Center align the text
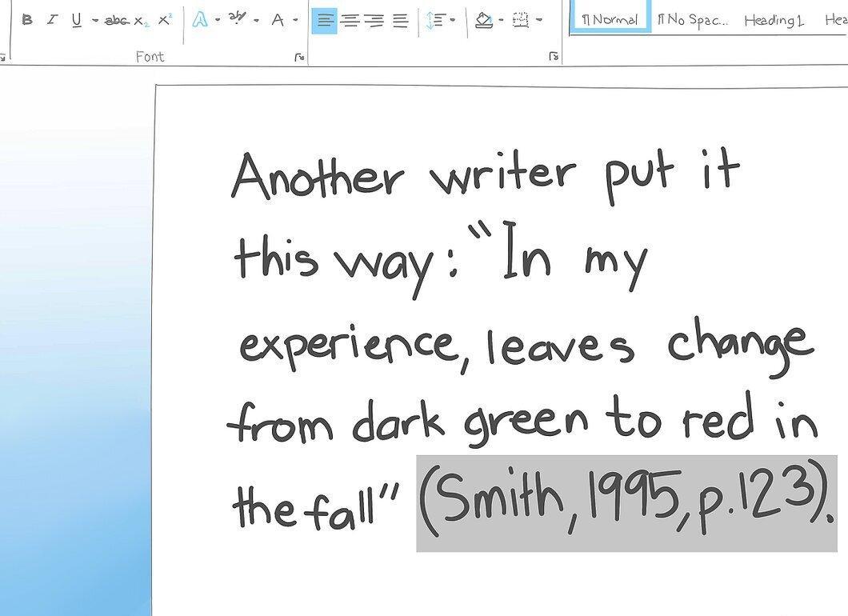Image resolution: width=848 pixels, height=616 pixels. pyautogui.click(x=351, y=21)
